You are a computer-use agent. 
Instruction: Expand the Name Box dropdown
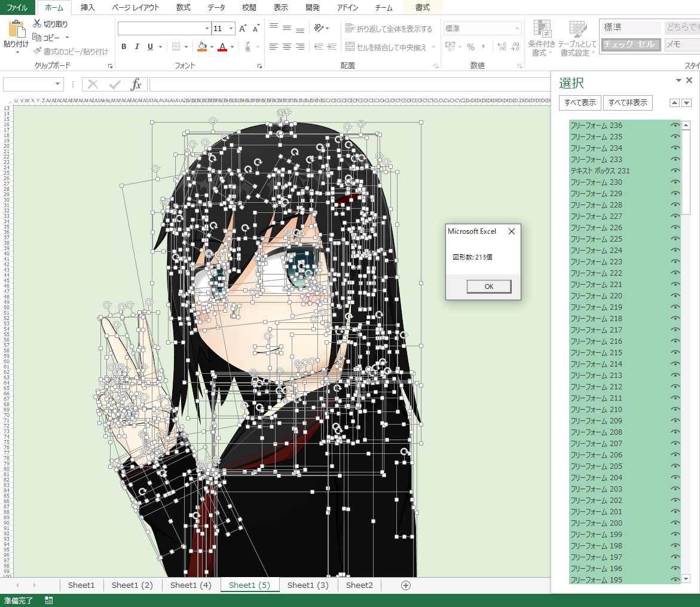coord(58,84)
